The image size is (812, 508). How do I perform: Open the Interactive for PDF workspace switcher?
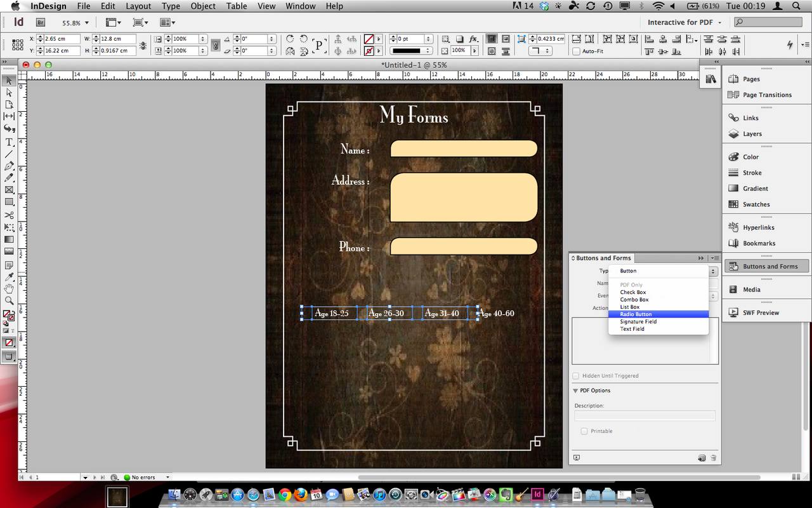coord(684,22)
